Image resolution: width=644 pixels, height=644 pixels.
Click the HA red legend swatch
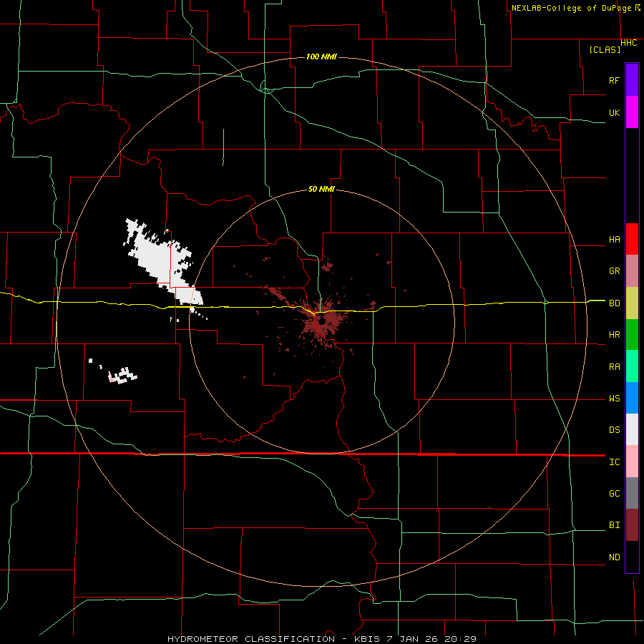click(632, 239)
